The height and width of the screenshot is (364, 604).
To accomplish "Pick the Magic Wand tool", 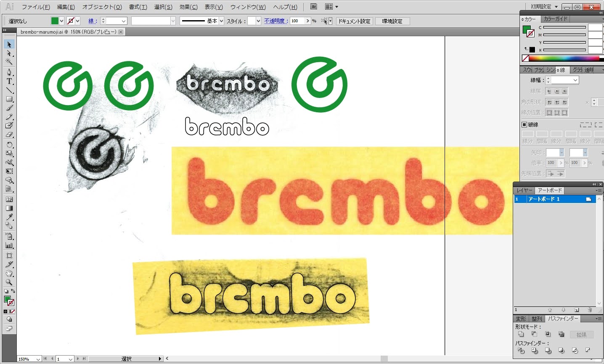I will (x=9, y=62).
